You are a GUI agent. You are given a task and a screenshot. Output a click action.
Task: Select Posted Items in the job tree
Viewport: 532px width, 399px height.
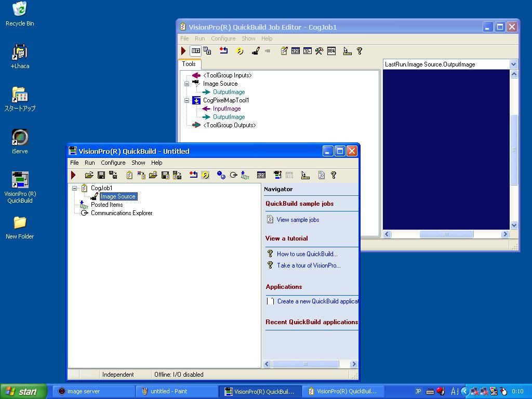[107, 205]
